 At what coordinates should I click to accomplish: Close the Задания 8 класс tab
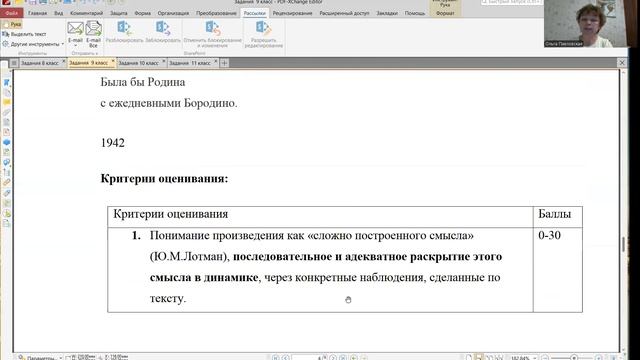click(64, 62)
